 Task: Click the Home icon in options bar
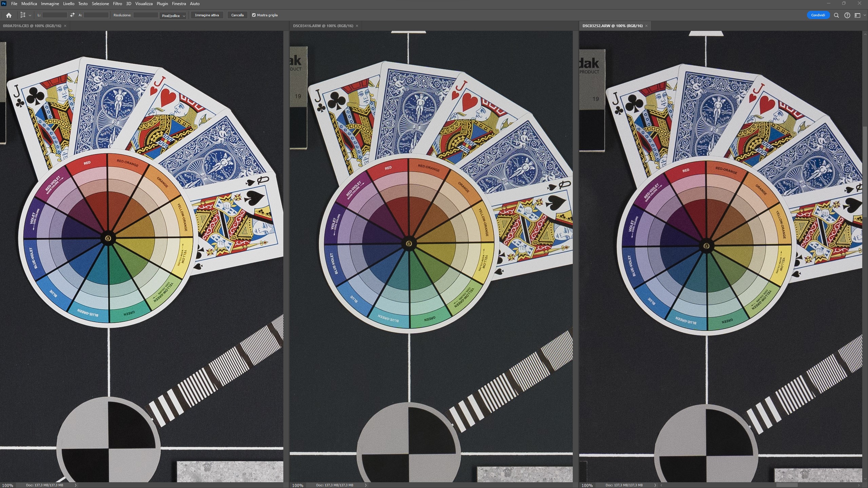point(9,15)
